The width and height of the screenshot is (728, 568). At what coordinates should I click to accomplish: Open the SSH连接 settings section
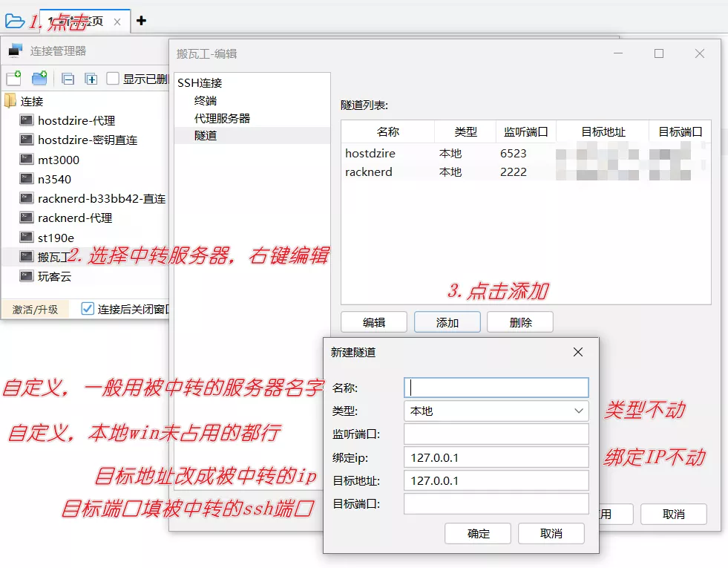click(x=200, y=83)
